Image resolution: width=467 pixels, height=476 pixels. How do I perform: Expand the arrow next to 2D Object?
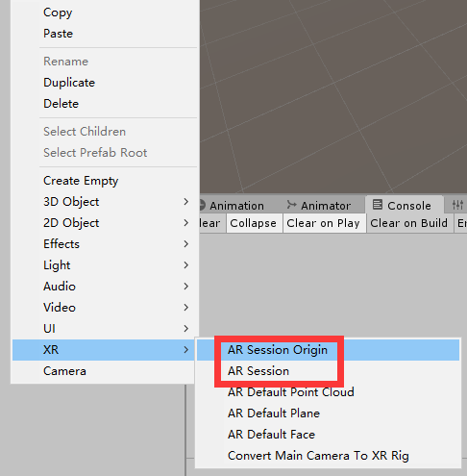pyautogui.click(x=186, y=223)
